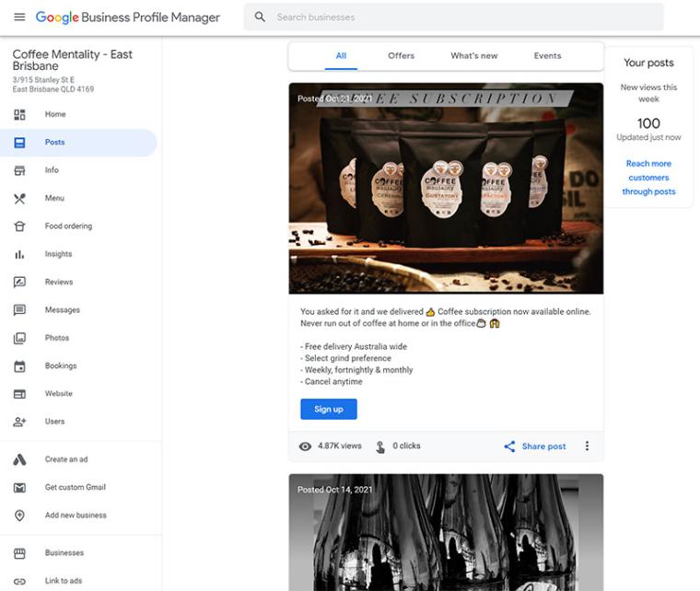Image resolution: width=700 pixels, height=591 pixels.
Task: Click the Users add-person icon
Action: click(x=19, y=422)
